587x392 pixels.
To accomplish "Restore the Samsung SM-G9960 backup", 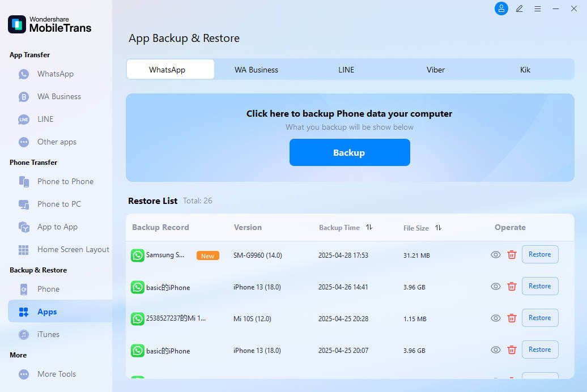I will 539,254.
